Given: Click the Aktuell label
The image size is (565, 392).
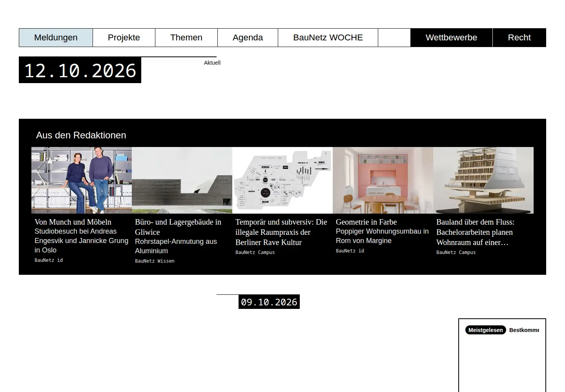Looking at the screenshot, I should (x=212, y=63).
